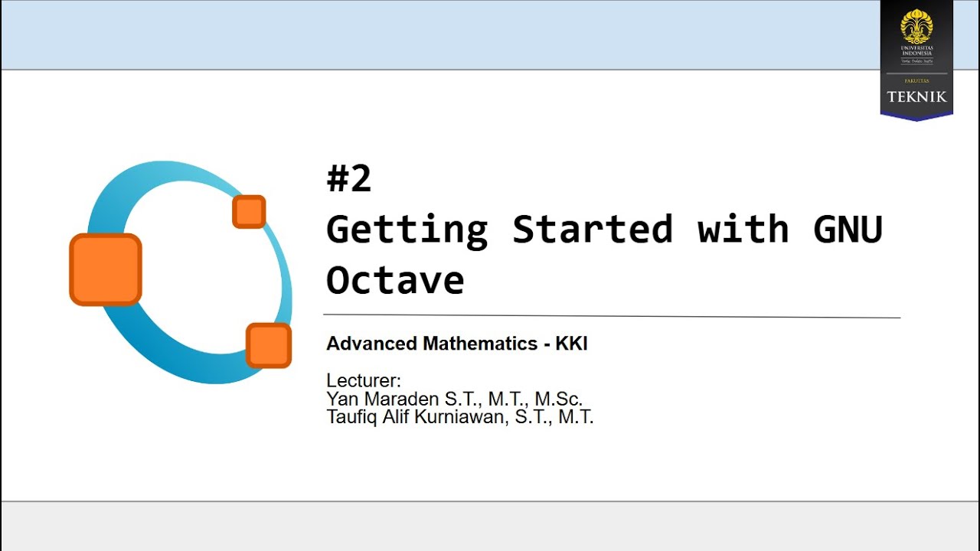This screenshot has height=551, width=980.
Task: Click the Universitas Indonesia Fakultas Teknik emblem
Action: (x=916, y=60)
